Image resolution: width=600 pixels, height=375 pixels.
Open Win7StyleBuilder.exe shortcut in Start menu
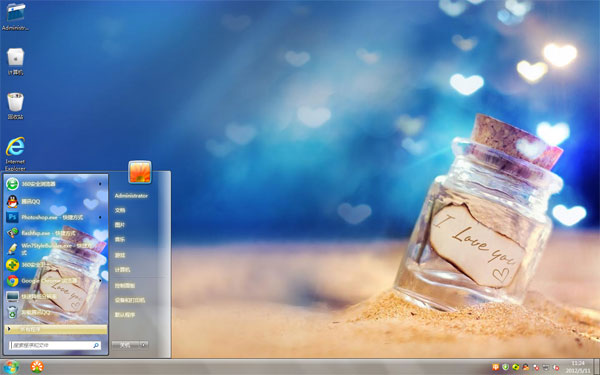pyautogui.click(x=55, y=249)
